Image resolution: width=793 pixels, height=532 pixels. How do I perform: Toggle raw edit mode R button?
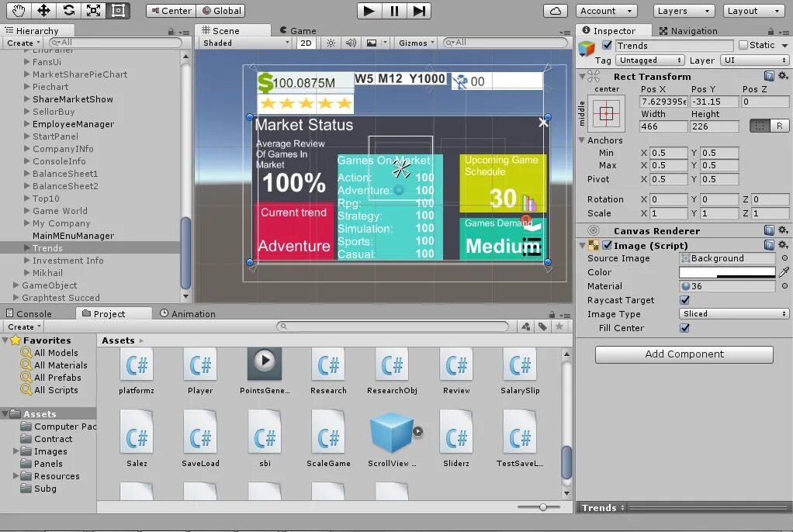779,126
